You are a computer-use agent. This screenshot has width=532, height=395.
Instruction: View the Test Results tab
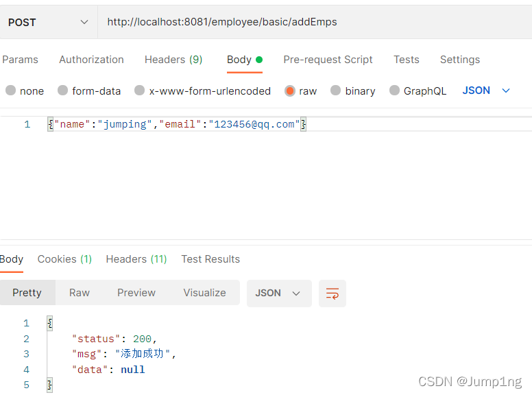[210, 259]
